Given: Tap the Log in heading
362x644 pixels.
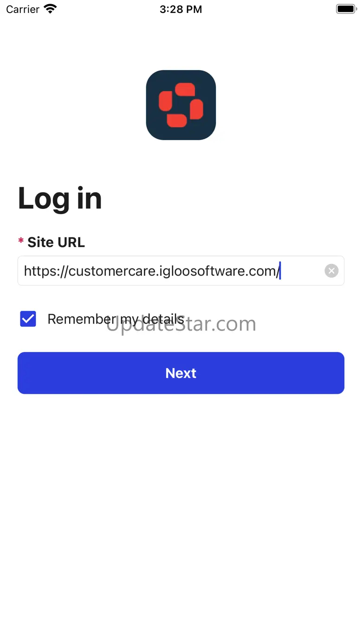Looking at the screenshot, I should pyautogui.click(x=60, y=198).
